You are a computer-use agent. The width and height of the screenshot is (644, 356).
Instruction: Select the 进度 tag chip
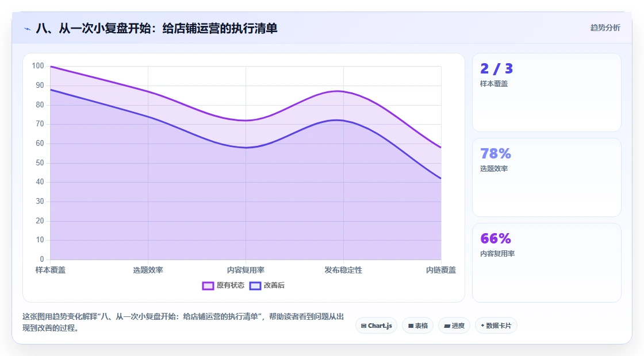(x=454, y=326)
